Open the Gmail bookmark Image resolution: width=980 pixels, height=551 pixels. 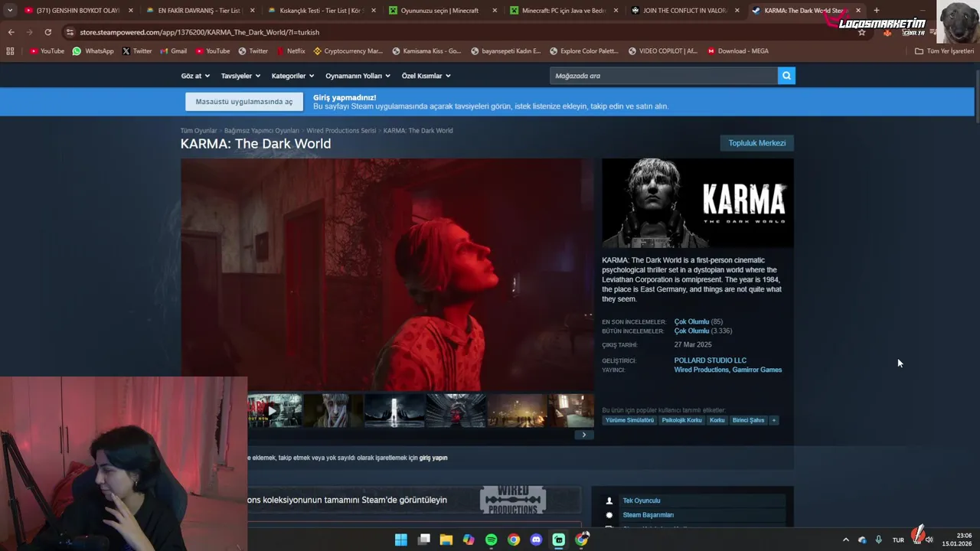[x=173, y=51]
